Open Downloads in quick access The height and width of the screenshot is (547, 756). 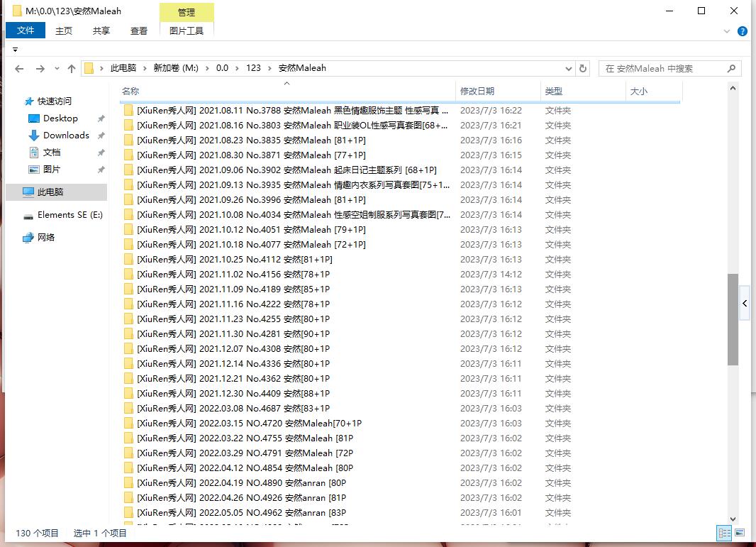[x=66, y=135]
